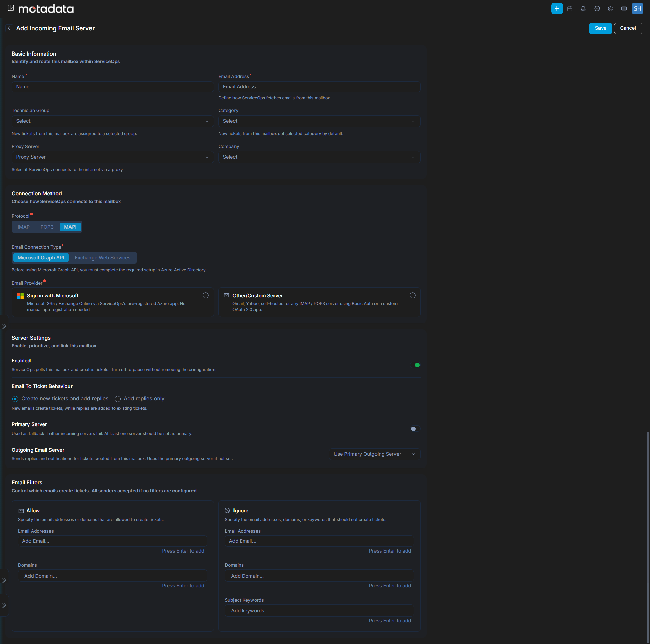Screen dimensions: 650x644
Task: Click Add Email field under Allow
Action: (x=113, y=541)
